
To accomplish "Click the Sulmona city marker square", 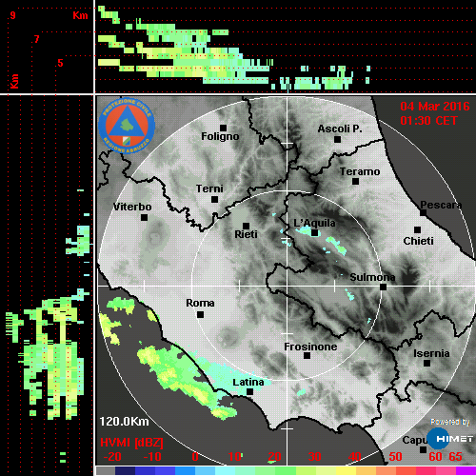I will click(x=383, y=287).
